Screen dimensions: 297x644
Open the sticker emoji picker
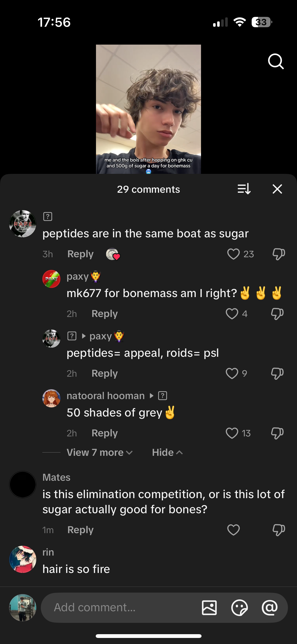pos(239,607)
